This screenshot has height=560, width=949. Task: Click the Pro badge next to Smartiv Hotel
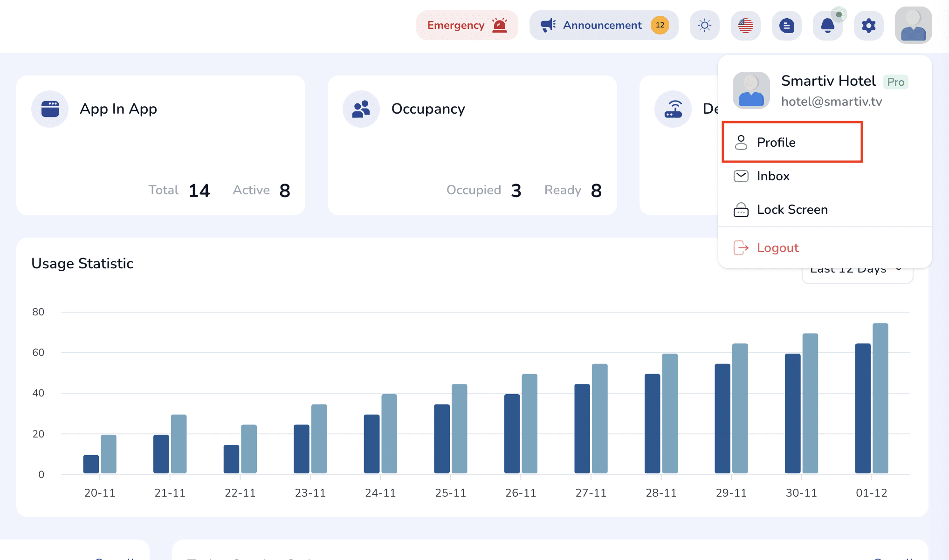coord(896,82)
